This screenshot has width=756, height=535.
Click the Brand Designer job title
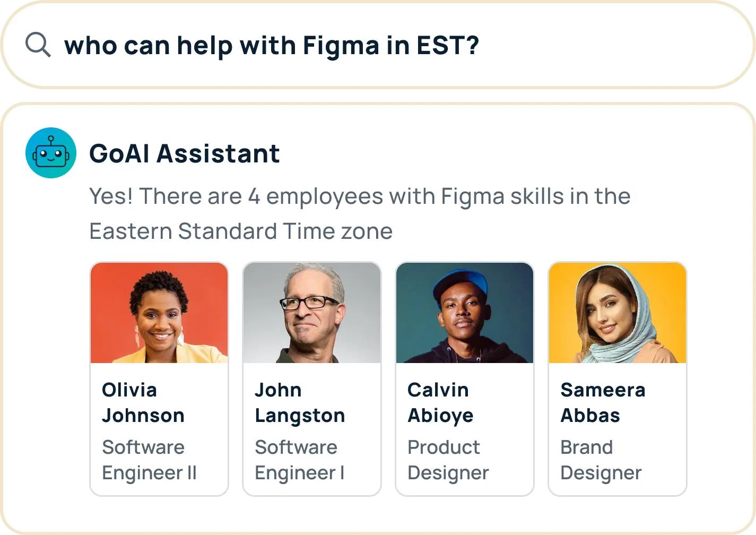[601, 460]
